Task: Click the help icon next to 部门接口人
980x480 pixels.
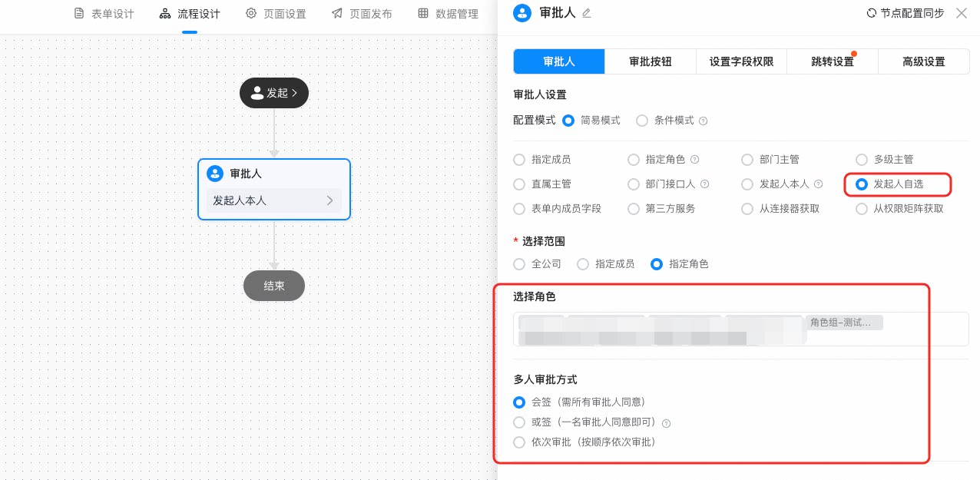Action: [704, 184]
